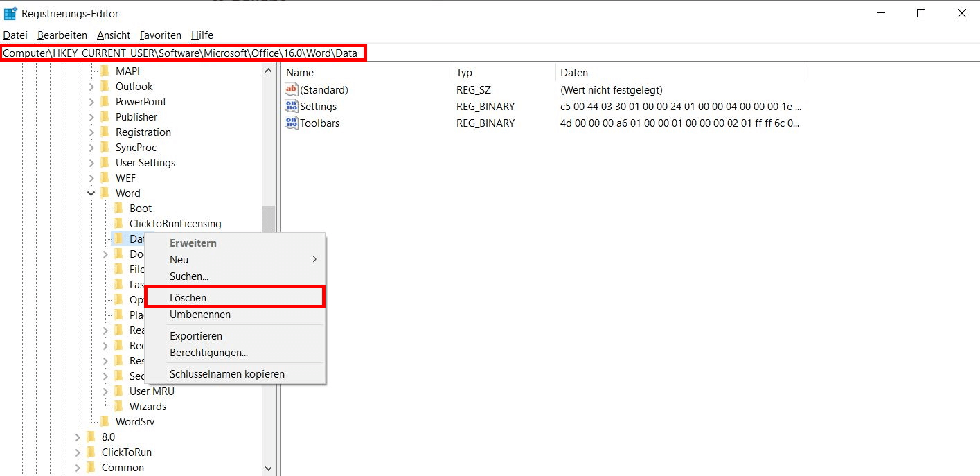This screenshot has height=476, width=980.
Task: Click the Registration folder icon
Action: (105, 132)
